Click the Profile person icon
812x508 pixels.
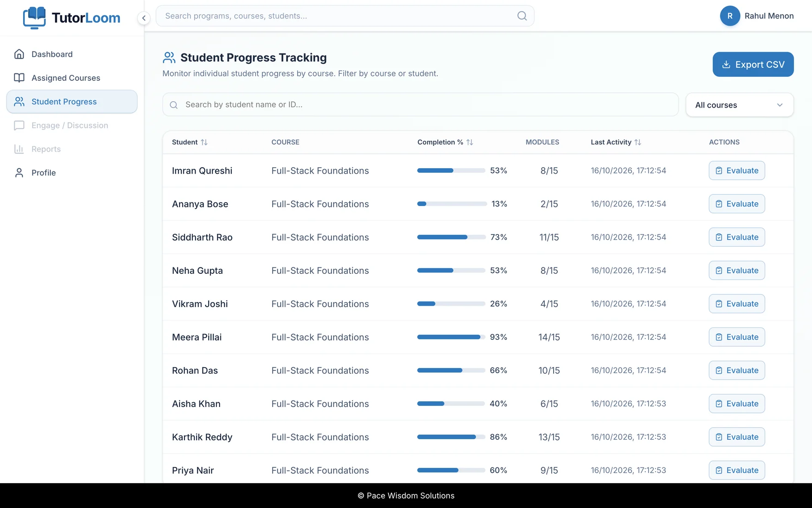click(19, 173)
